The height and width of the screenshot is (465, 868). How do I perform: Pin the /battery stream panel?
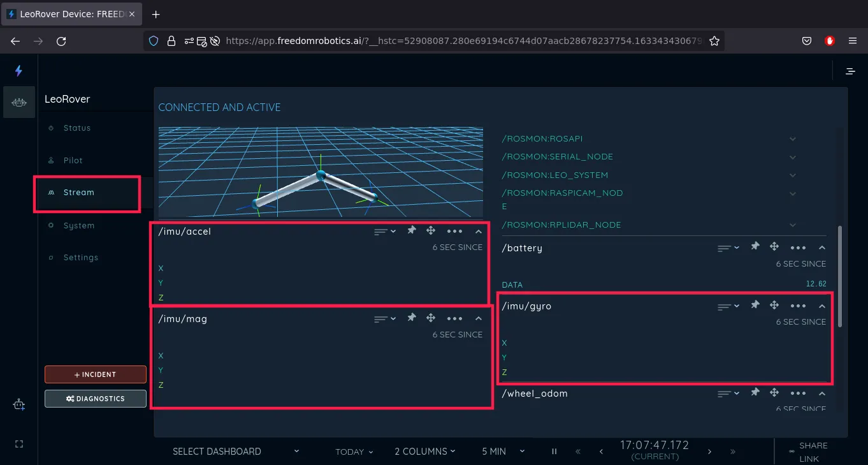[755, 246]
